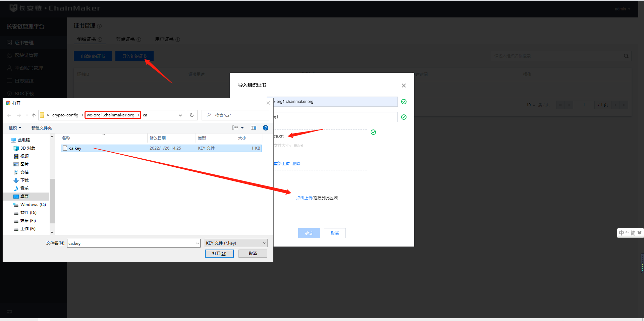Close the 导入组织证书 dialog
Viewport: 644px width, 321px height.
point(404,86)
